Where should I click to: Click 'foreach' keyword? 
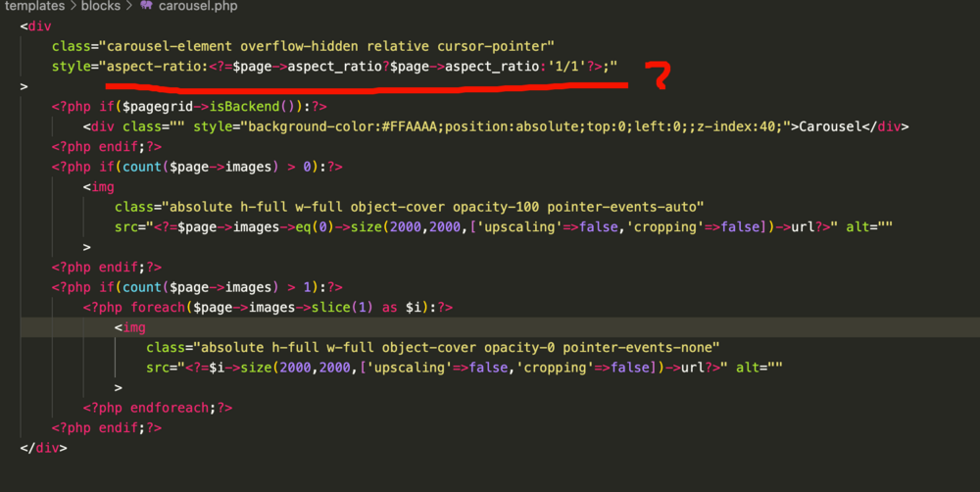(x=158, y=308)
